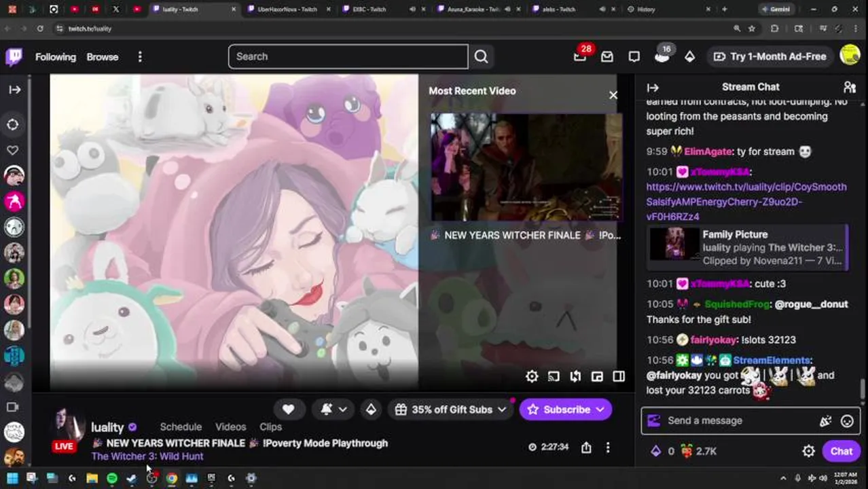Click the Get Bits diamond in top bar
The image size is (868, 489).
(x=689, y=57)
